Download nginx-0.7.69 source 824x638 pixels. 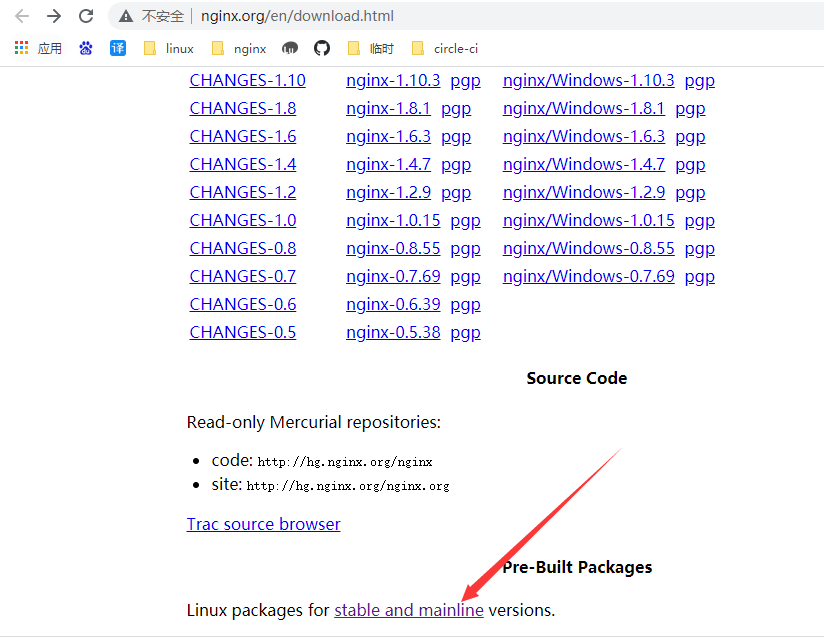[393, 276]
